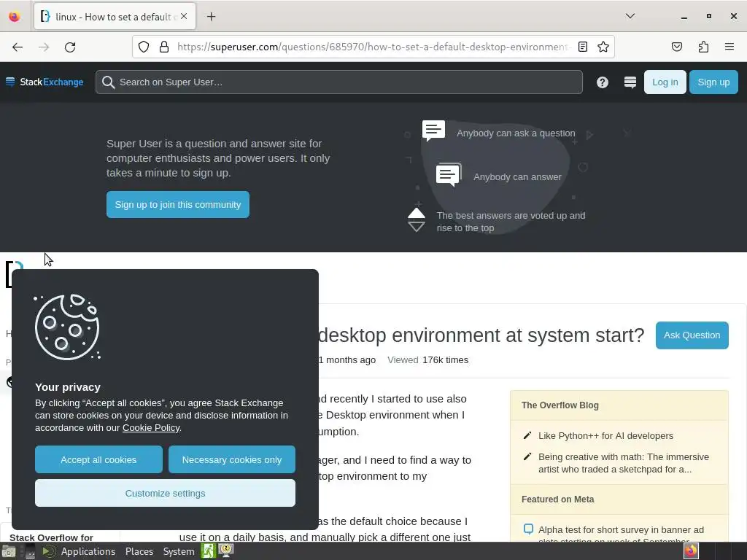
Task: Open the Stack Exchange site switcher icon
Action: pyautogui.click(x=630, y=82)
